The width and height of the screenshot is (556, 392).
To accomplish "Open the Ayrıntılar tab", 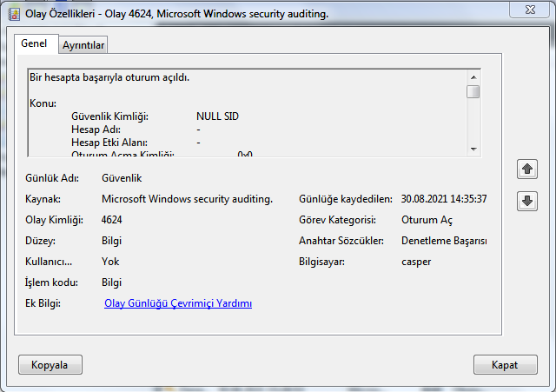I will [x=83, y=46].
